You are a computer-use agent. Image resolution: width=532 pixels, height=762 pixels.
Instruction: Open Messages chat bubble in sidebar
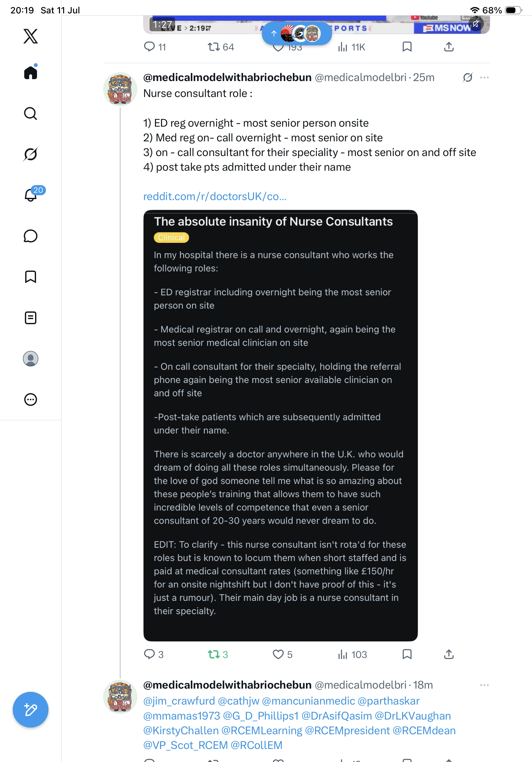point(31,236)
